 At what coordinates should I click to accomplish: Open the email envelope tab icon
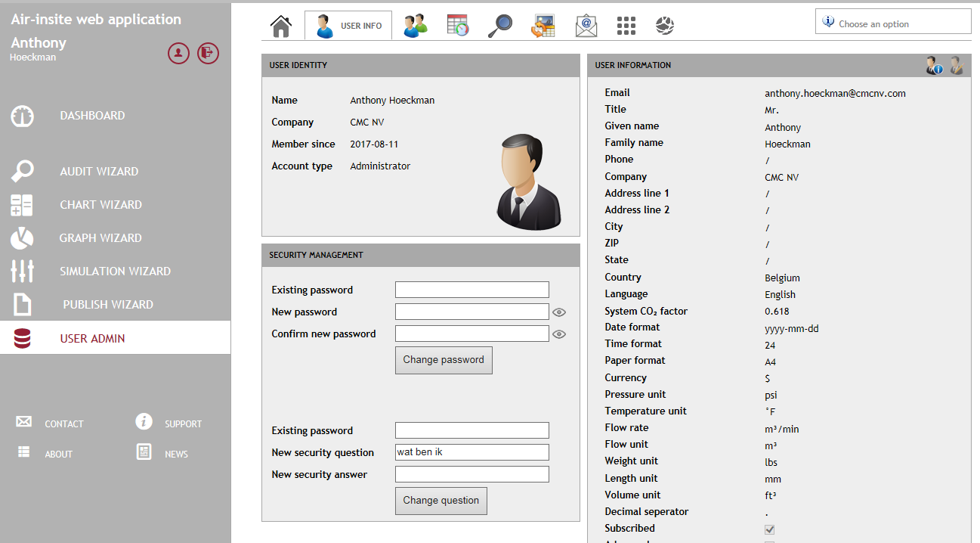tap(586, 26)
